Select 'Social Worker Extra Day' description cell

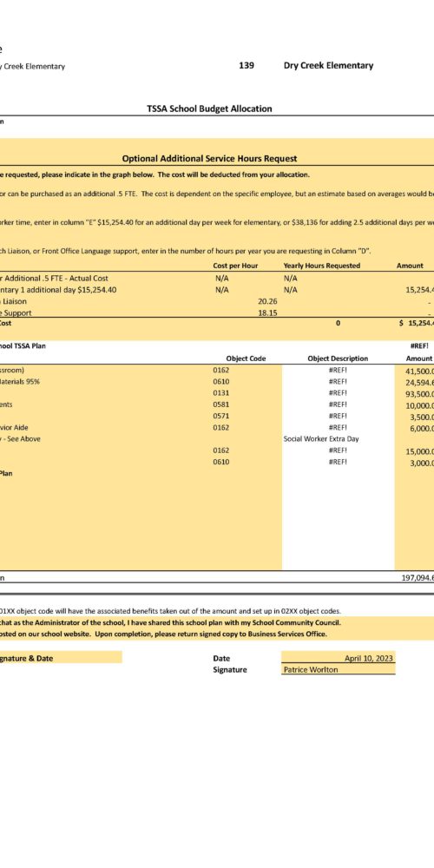coord(321,439)
